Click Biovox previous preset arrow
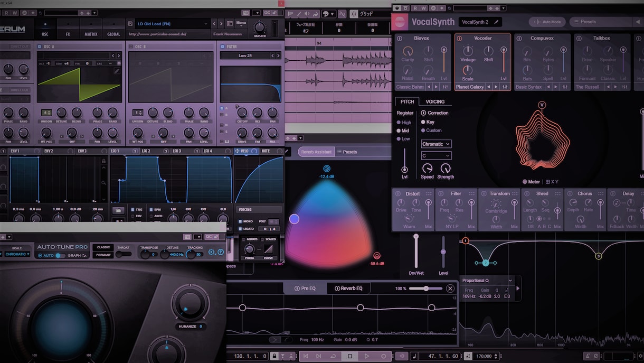The height and width of the screenshot is (363, 644). pos(429,87)
